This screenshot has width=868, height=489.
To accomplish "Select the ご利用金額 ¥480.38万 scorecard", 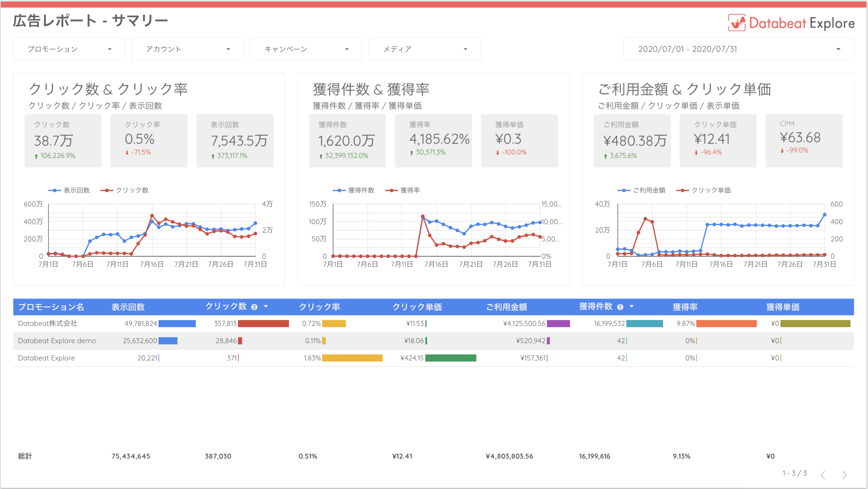I will 632,141.
